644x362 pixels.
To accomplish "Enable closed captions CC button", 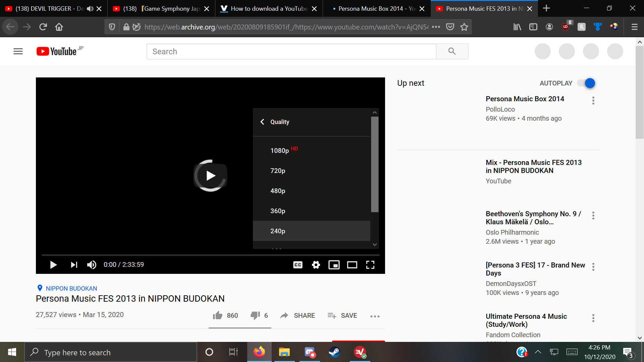I will click(298, 265).
